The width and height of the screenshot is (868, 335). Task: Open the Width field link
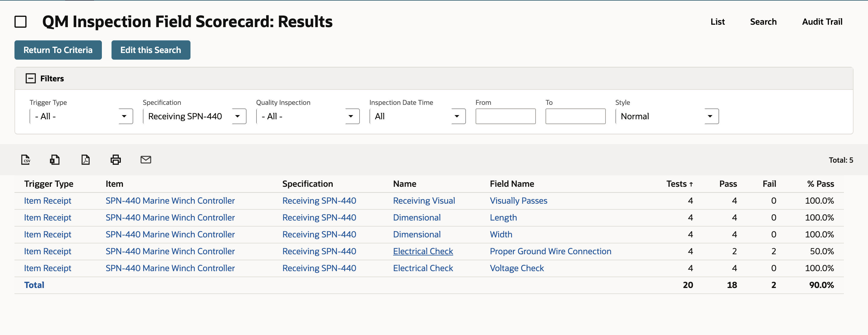501,234
